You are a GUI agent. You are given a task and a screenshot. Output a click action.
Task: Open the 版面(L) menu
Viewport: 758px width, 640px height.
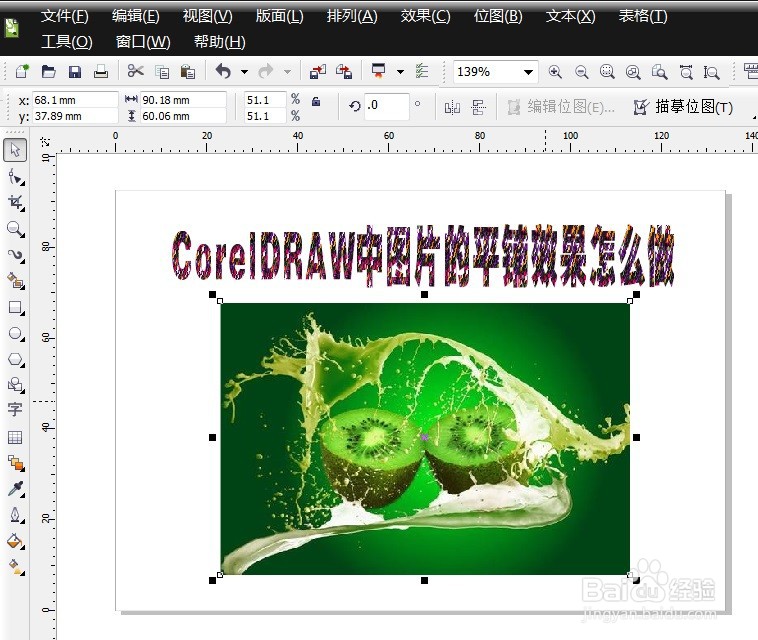click(279, 16)
